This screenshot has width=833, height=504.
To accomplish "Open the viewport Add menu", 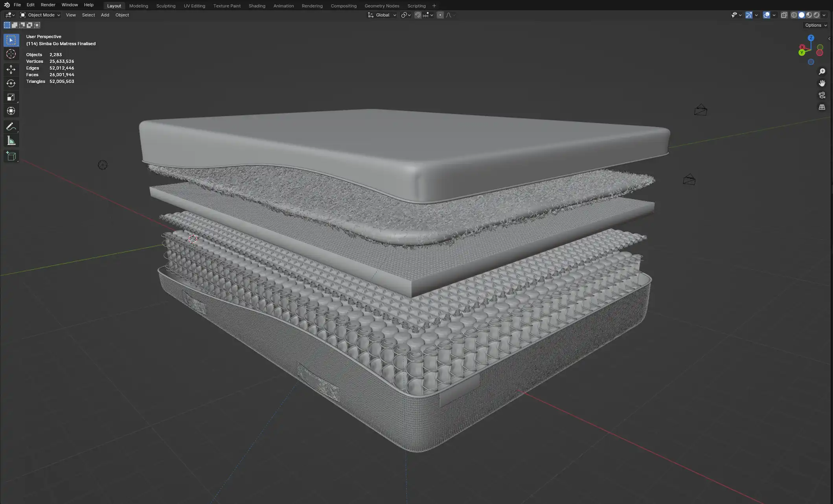I will [x=105, y=15].
